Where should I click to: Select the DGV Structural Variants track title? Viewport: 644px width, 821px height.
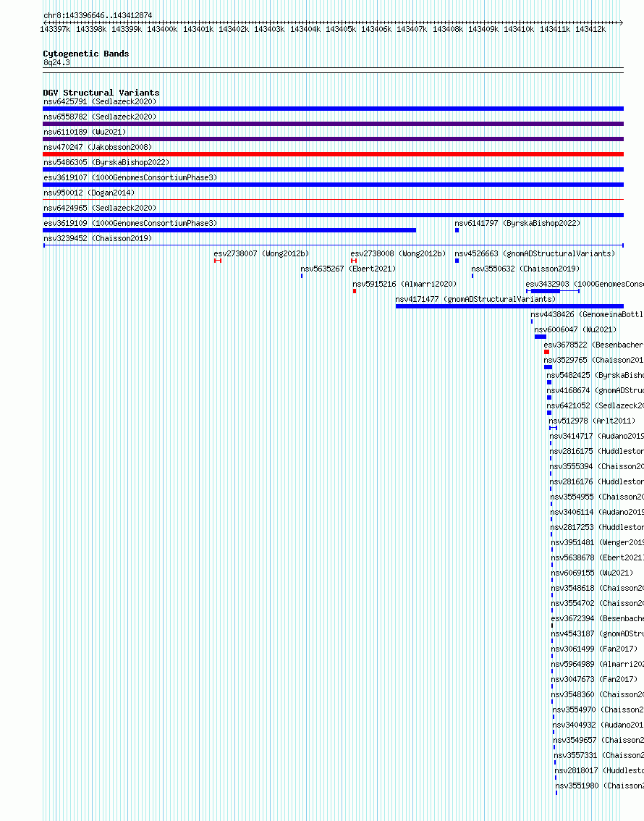tap(101, 93)
